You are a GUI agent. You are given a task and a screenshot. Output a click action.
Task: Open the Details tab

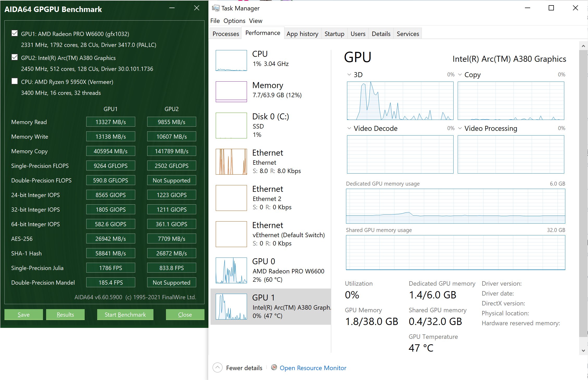point(381,34)
